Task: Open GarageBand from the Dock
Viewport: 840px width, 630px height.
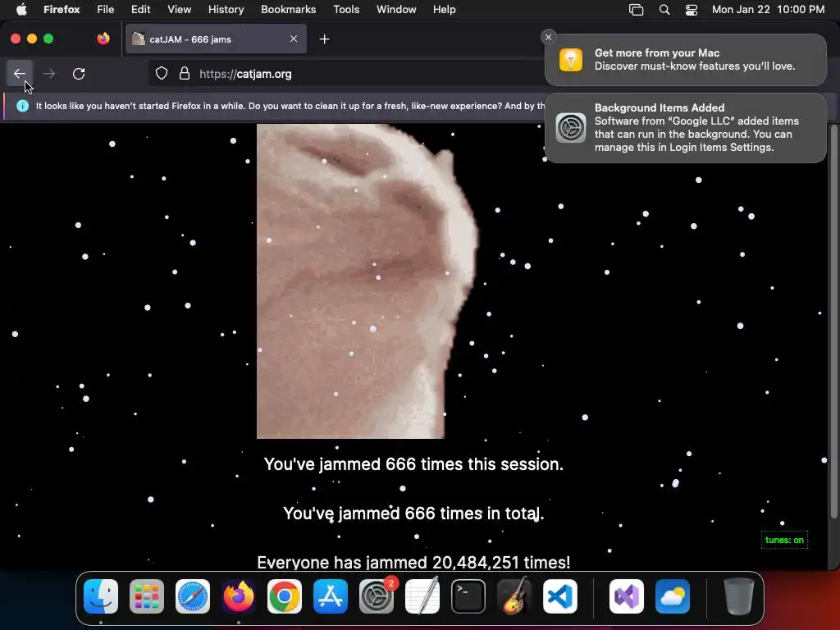Action: click(x=514, y=596)
